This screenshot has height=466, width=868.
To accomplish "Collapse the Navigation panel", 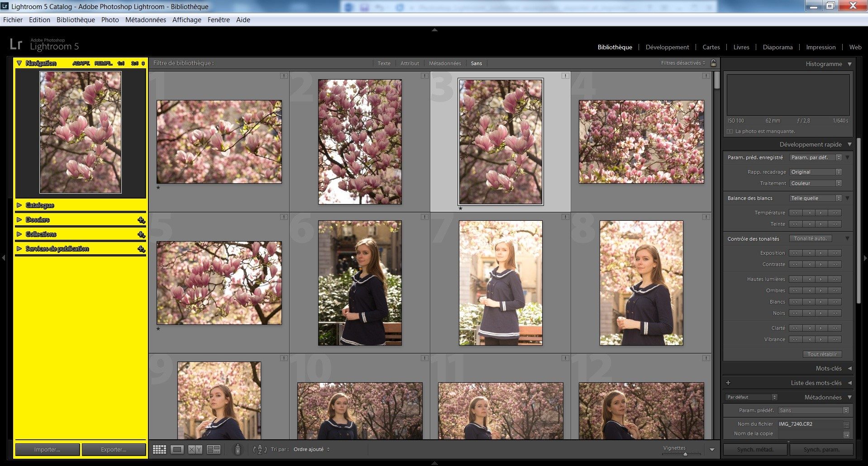I will click(x=19, y=63).
